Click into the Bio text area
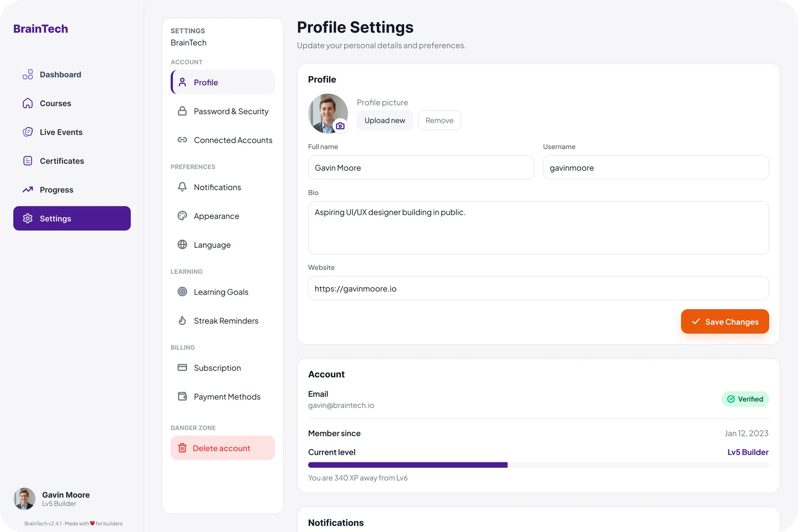 click(538, 228)
